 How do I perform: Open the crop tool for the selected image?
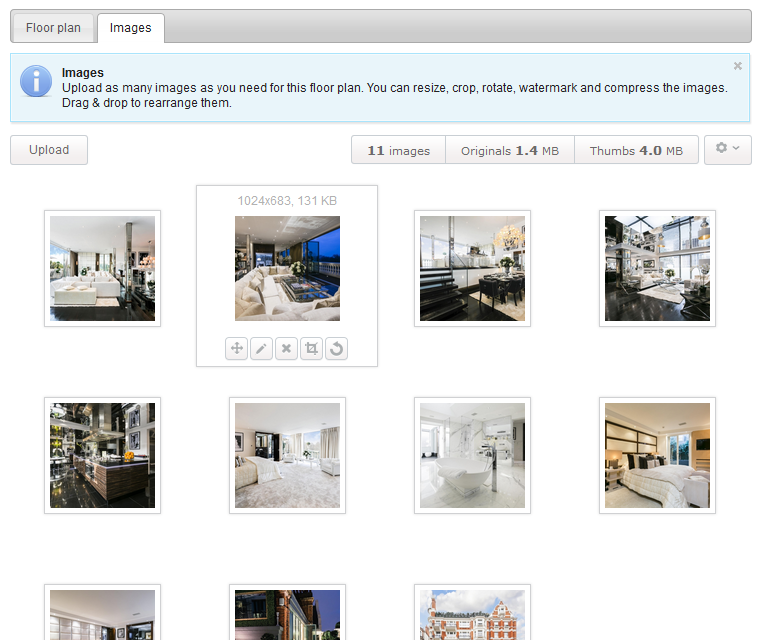[x=311, y=349]
